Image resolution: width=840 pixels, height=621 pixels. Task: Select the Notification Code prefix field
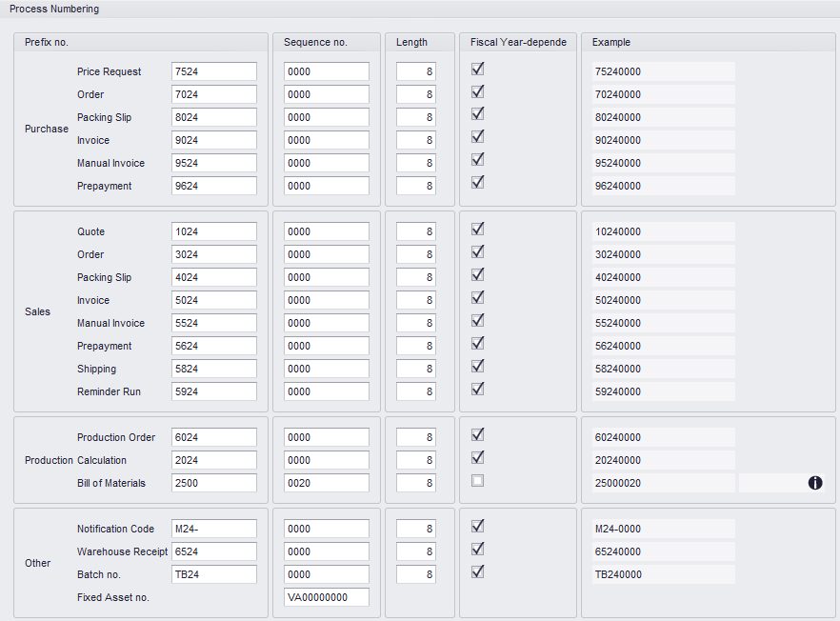tap(214, 529)
